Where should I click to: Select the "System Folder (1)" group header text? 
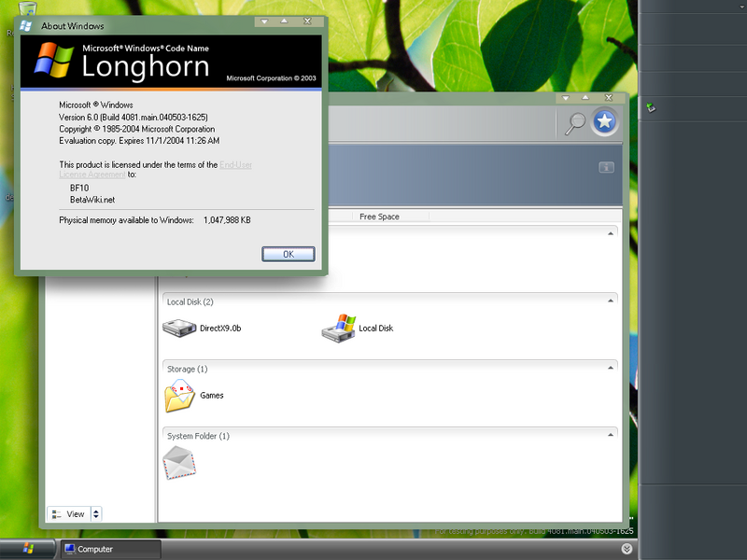[x=198, y=436]
